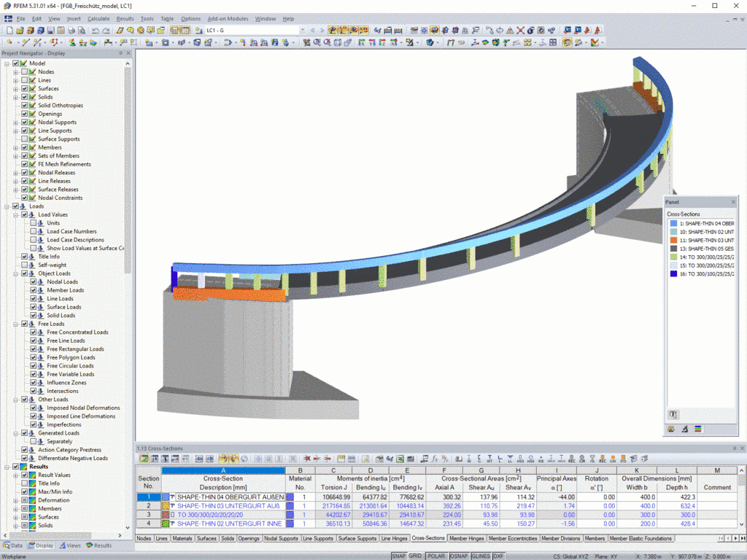Click the first icon in second toolbar row
Image resolution: width=747 pixels, height=560 pixels.
point(9,43)
